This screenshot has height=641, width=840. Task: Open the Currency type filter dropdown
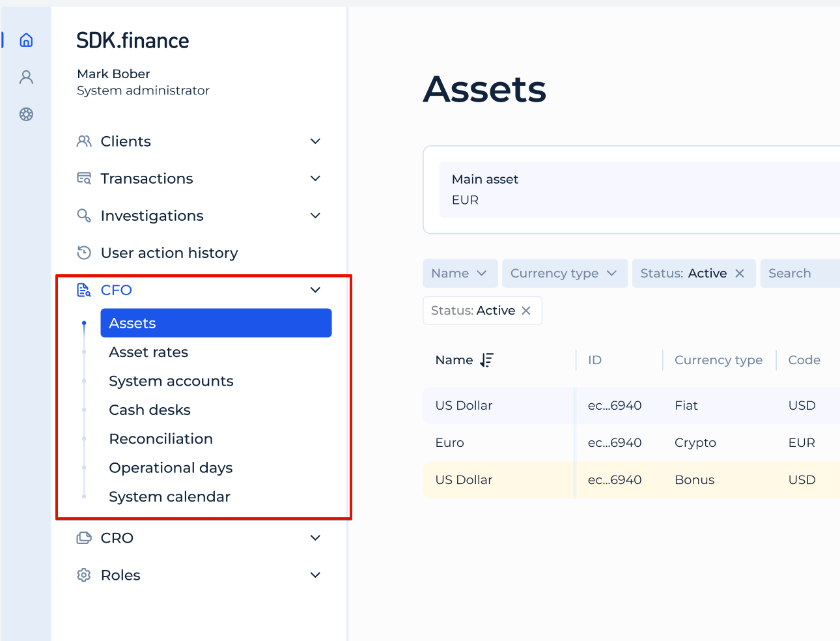coord(564,273)
